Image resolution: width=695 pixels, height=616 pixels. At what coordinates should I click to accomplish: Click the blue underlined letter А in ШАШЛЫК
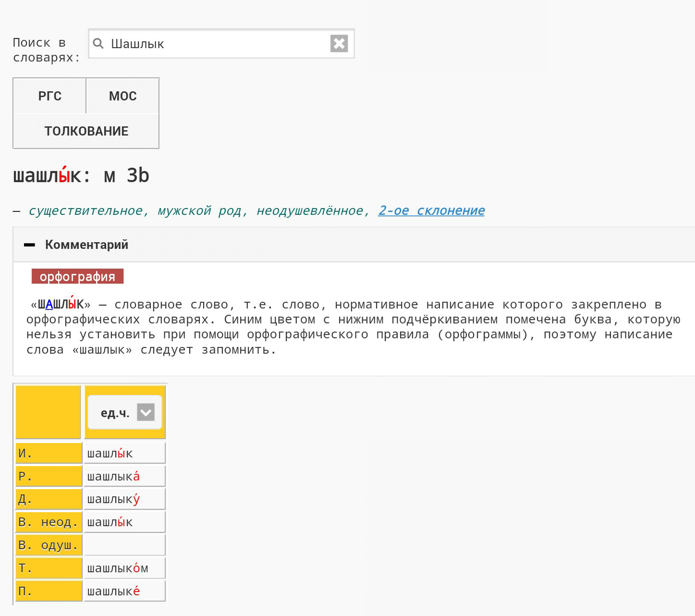coord(49,305)
